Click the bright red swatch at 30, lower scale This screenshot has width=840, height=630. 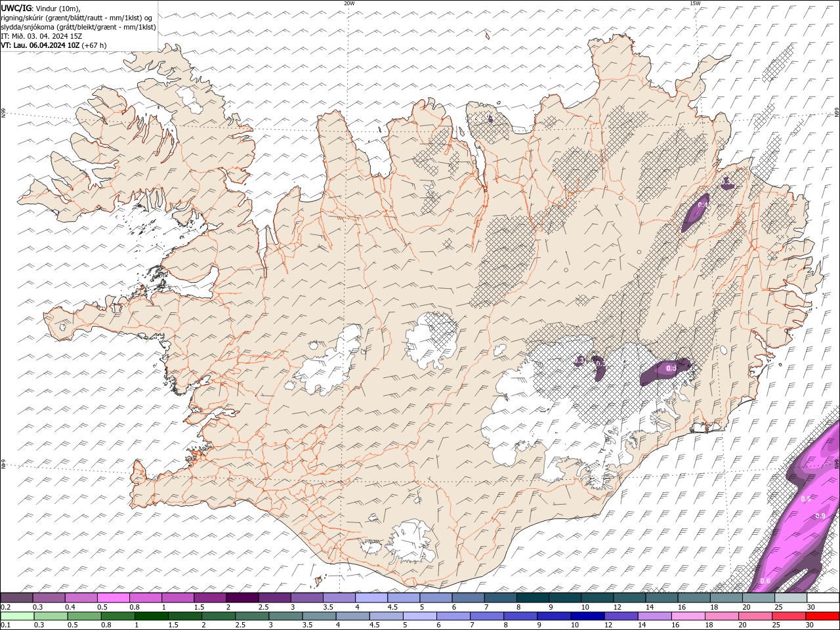pos(822,616)
